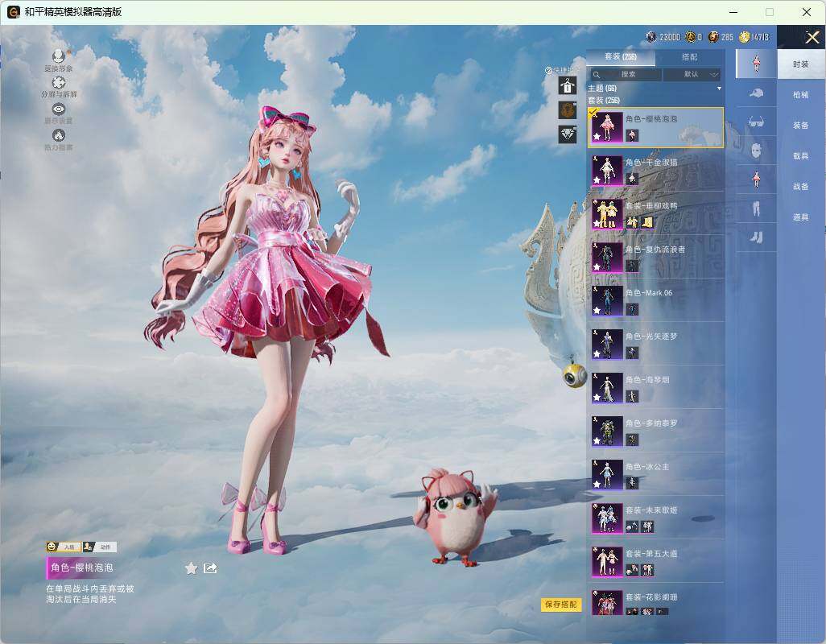
Task: Select the shoes category icon
Action: tap(757, 238)
